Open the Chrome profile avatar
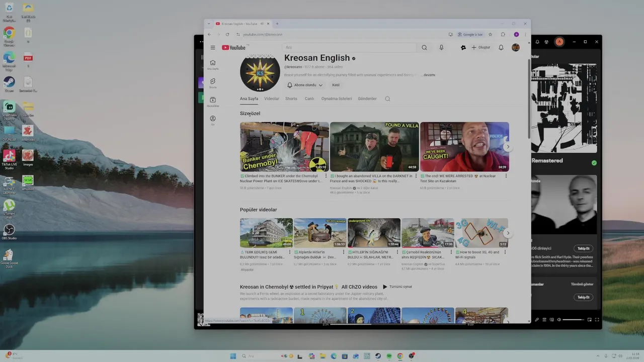Viewport: 644px width, 362px height. click(516, 35)
